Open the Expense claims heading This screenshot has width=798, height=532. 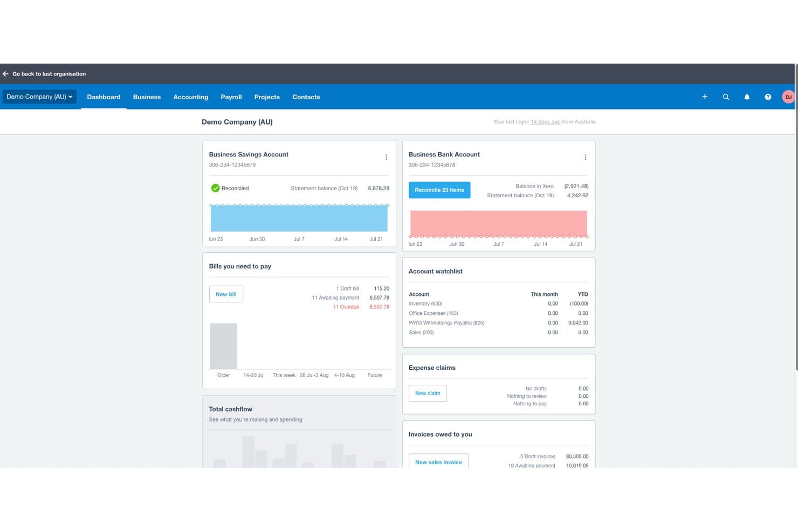click(432, 368)
